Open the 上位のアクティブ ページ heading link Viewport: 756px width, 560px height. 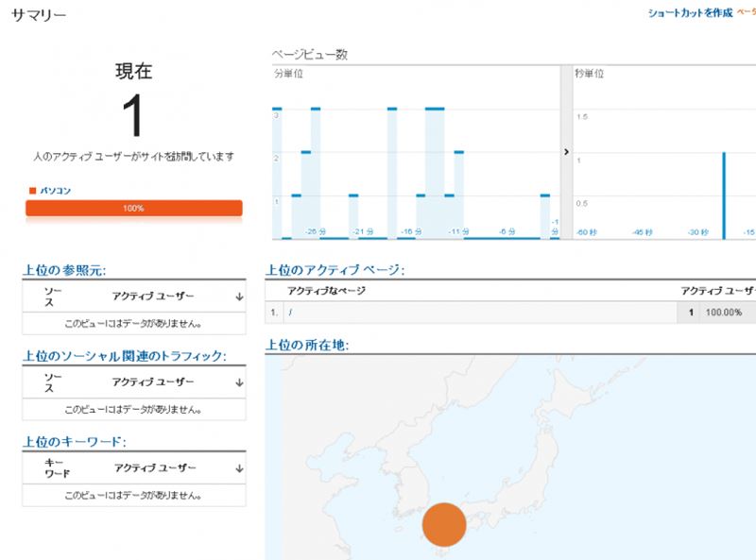(335, 270)
